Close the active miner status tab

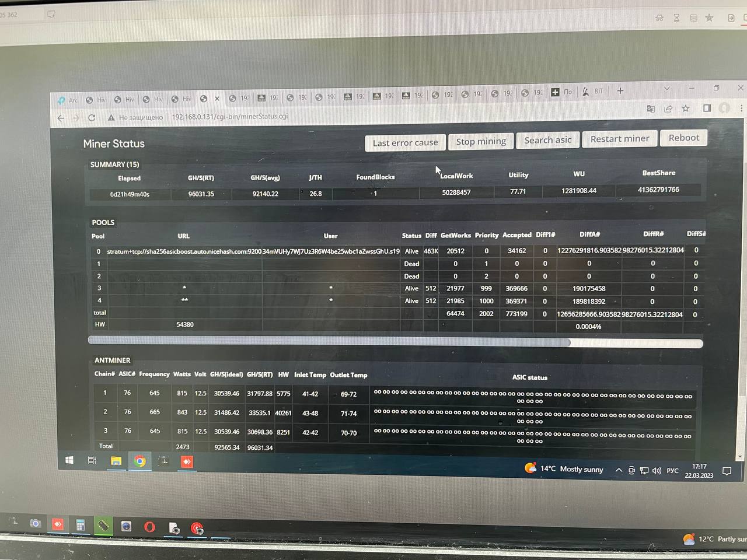pos(217,99)
